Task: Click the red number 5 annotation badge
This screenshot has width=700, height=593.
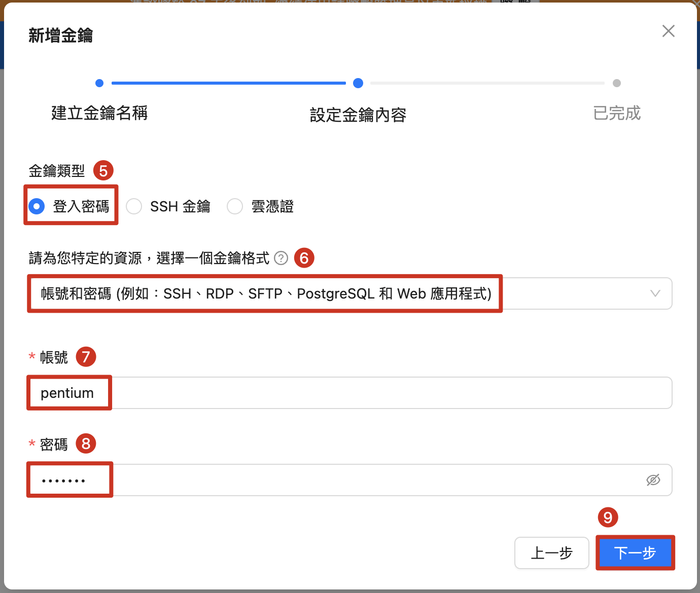Action: click(103, 171)
